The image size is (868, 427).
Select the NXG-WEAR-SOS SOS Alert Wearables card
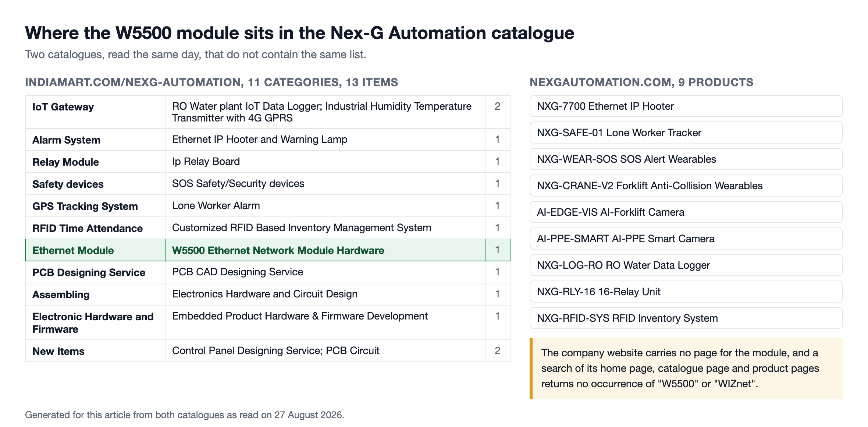pos(686,159)
